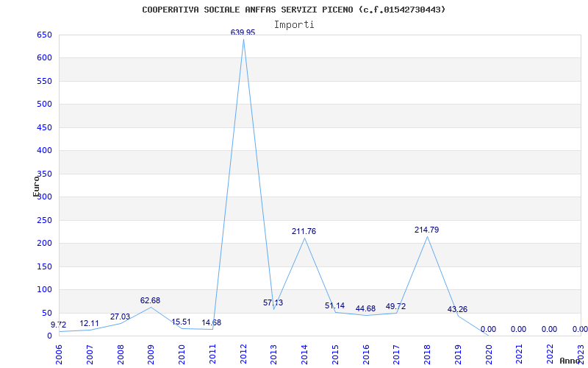Click the x-axis year 2020
The height and width of the screenshot is (368, 588).
coord(489,354)
